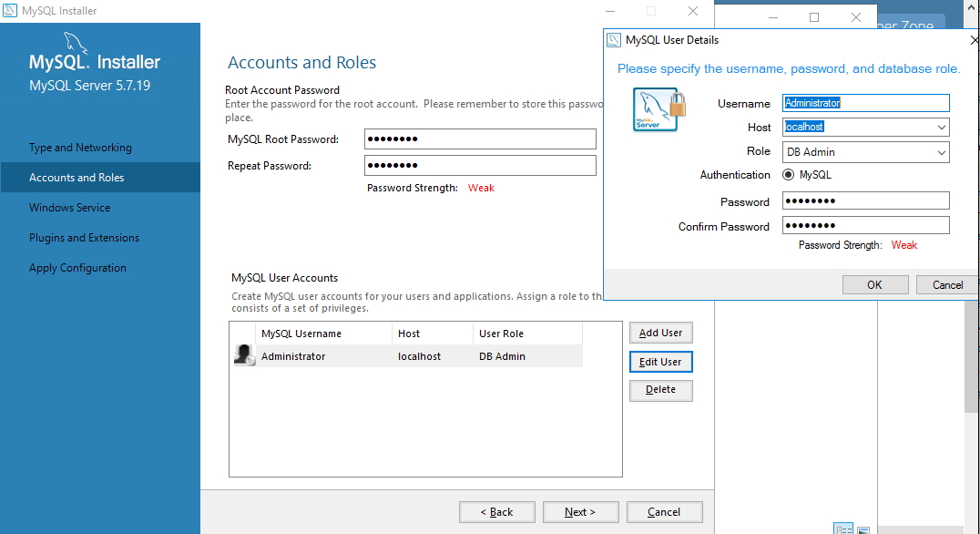This screenshot has height=534, width=980.
Task: Click the Confirm Password field
Action: point(865,225)
